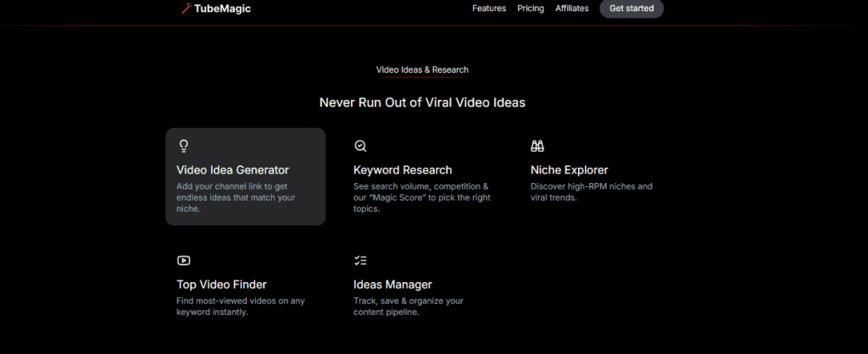Viewport: 868px width, 354px height.
Task: Click the lightbulb icon for Video Idea Generator
Action: click(x=184, y=146)
